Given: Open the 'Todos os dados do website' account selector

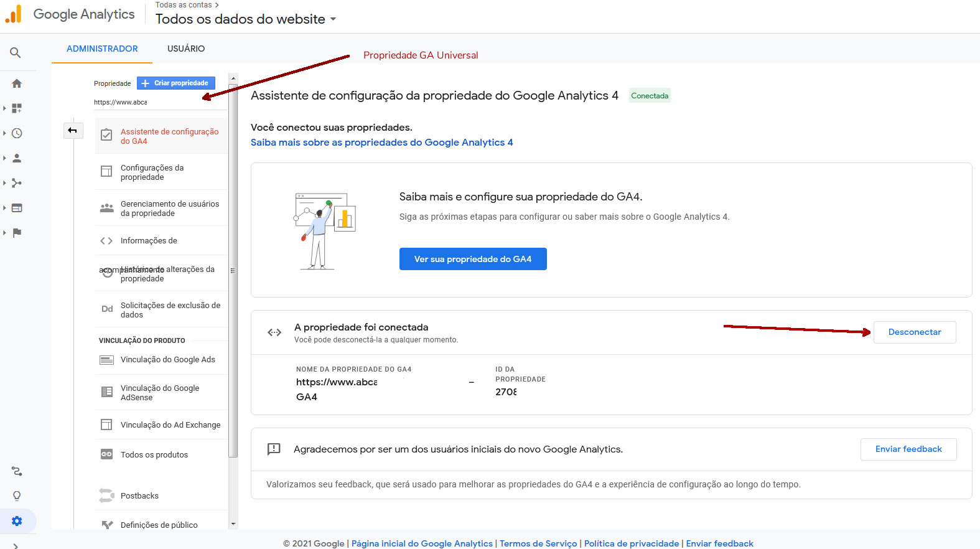Looking at the screenshot, I should 246,19.
